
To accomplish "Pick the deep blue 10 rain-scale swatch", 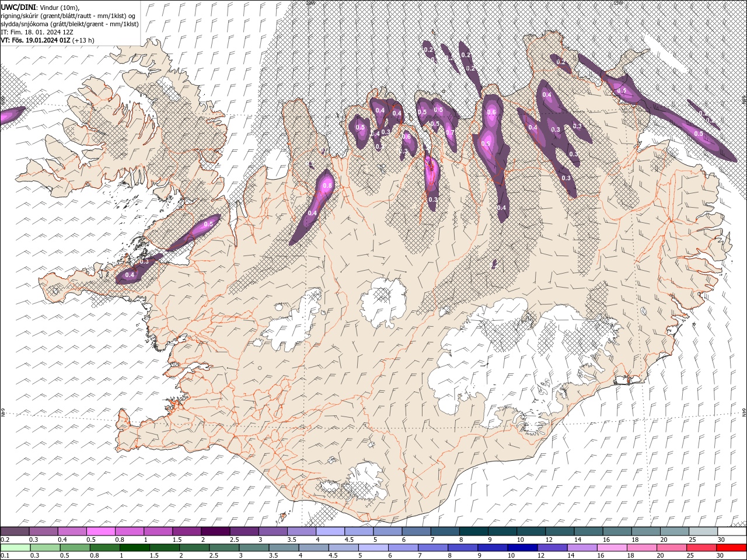I will (523, 548).
